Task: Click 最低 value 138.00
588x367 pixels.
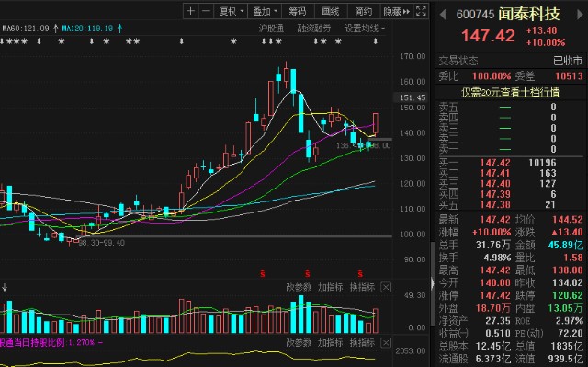Action: click(568, 270)
